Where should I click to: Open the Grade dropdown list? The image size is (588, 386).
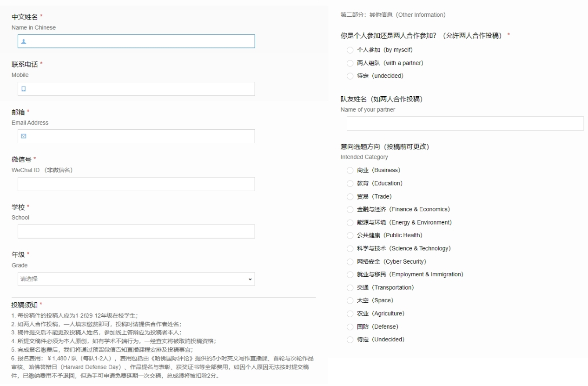click(136, 279)
